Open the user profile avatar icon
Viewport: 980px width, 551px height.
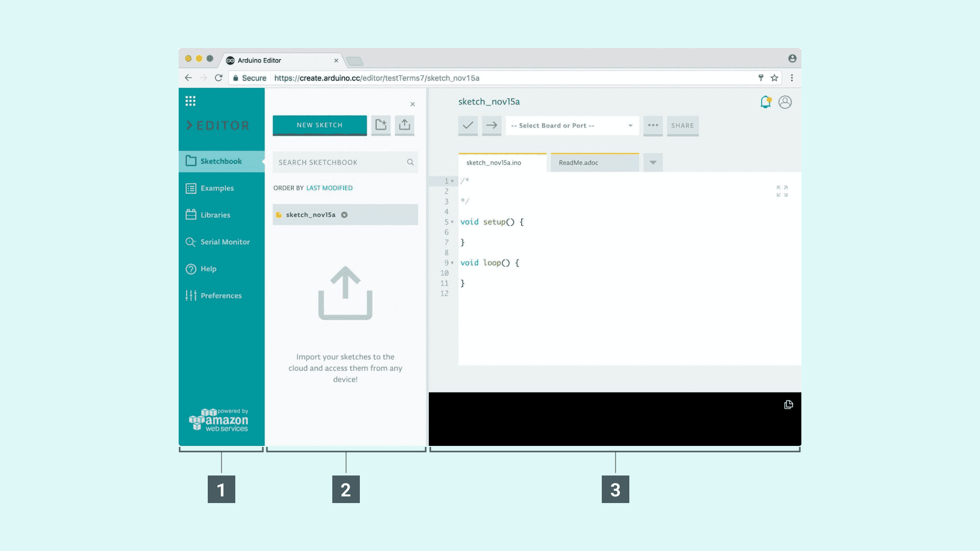click(x=785, y=102)
